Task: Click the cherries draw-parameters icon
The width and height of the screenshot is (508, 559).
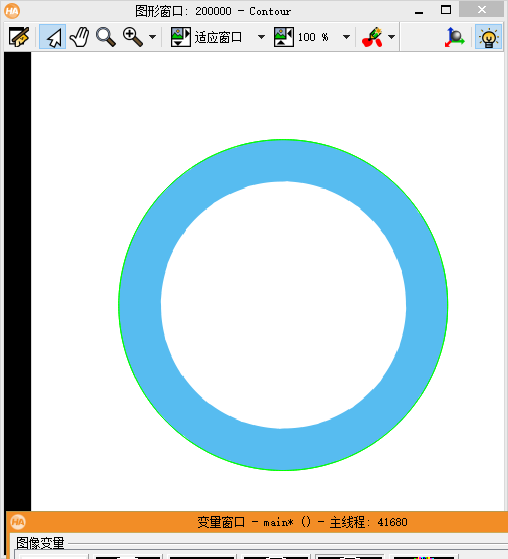Action: point(372,37)
